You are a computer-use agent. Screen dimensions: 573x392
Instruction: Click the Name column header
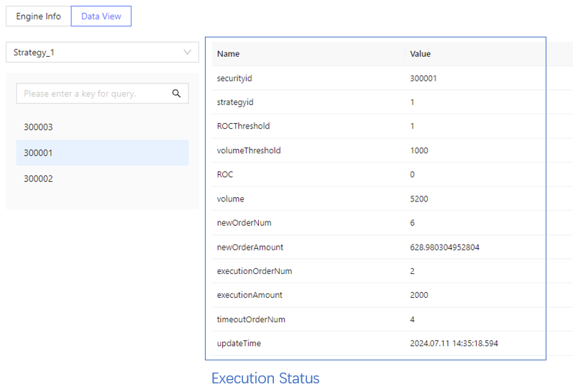pos(229,54)
